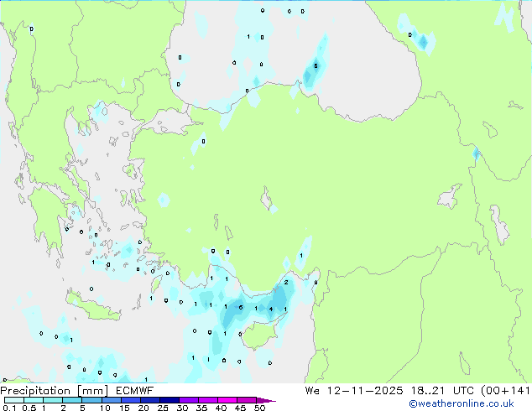
Task: Click the 45–50 mm legend color box
Action: click(x=247, y=400)
